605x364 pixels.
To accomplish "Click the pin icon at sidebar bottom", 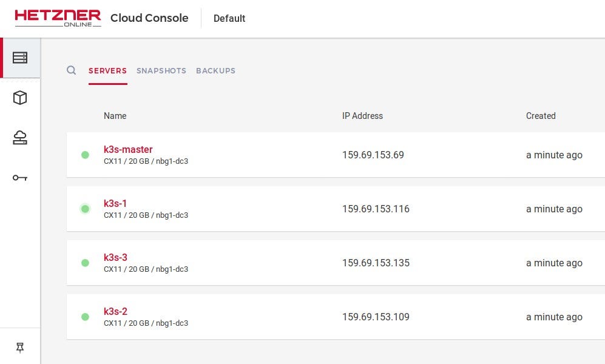I will (20, 348).
